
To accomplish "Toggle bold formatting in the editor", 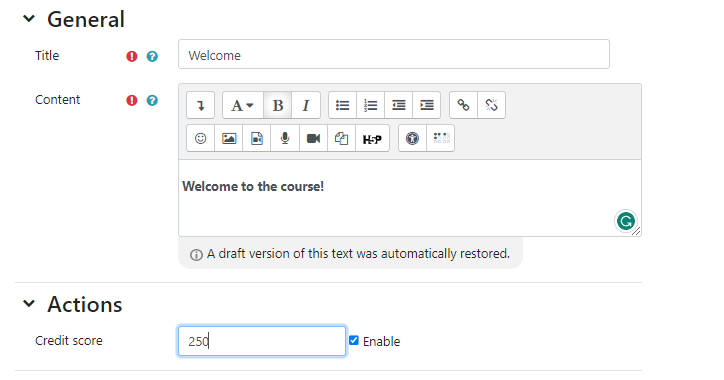I will coord(278,105).
